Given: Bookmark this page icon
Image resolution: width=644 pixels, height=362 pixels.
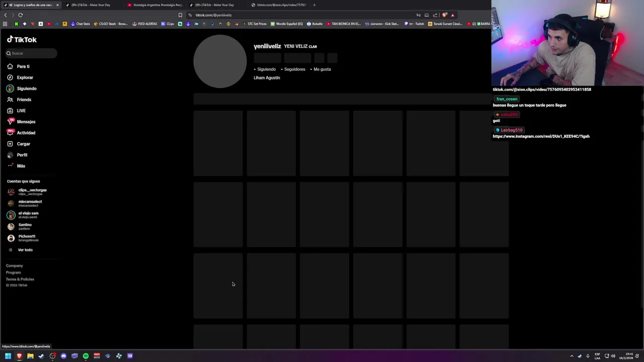Looking at the screenshot, I should coord(180,15).
